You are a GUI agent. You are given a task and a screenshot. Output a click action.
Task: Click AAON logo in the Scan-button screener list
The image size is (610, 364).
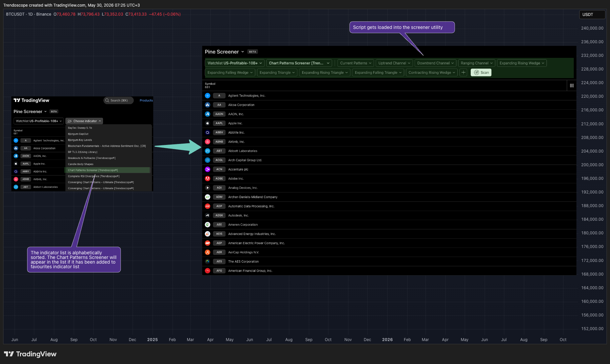[x=207, y=114]
